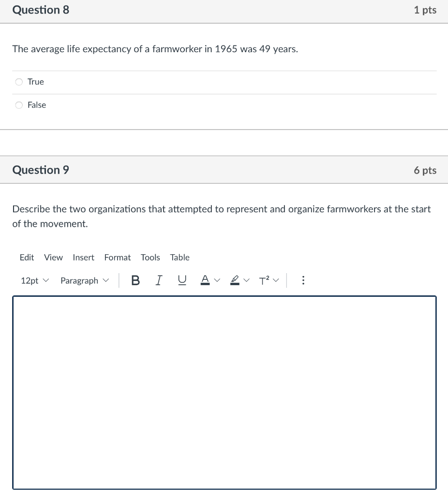Expand the superscript options dropdown
Screen dimensions: 448x495
[x=276, y=280]
